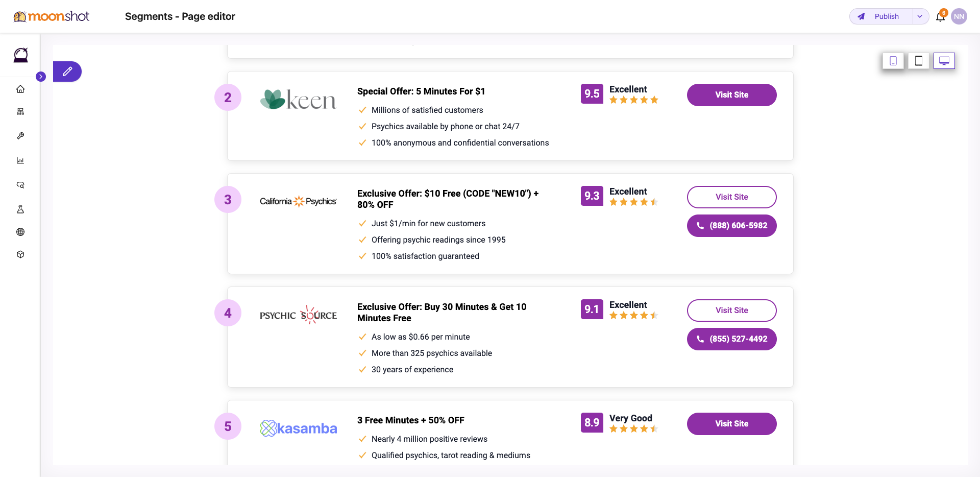Select 'Buy 30 Minutes & Get 10' heading

(x=442, y=313)
